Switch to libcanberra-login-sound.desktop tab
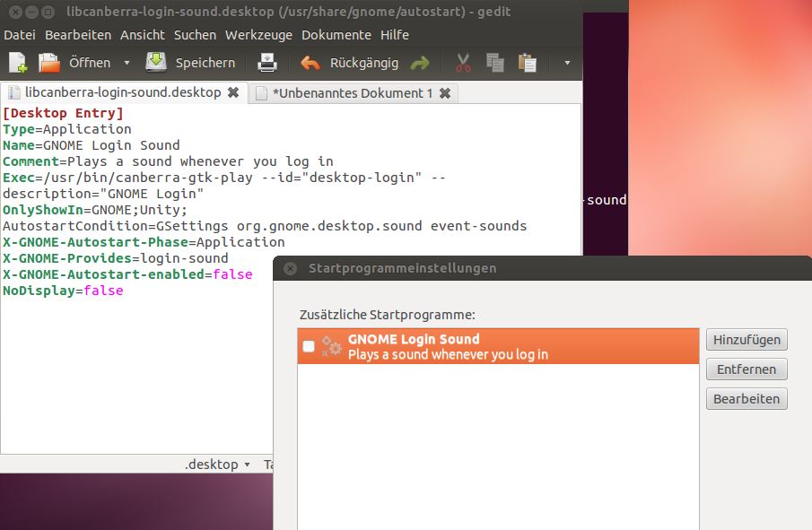Screen dimensions: 812x530 tap(123, 92)
